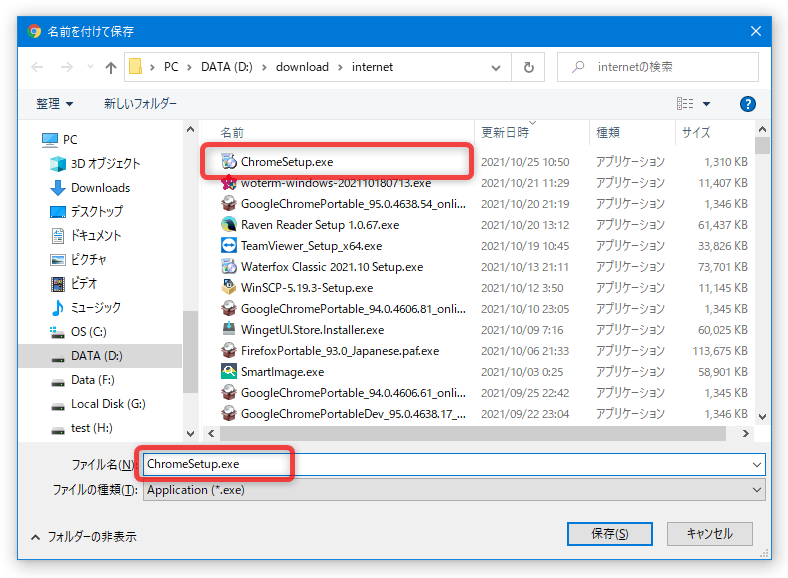Open view options dropdown arrow

pos(707,104)
